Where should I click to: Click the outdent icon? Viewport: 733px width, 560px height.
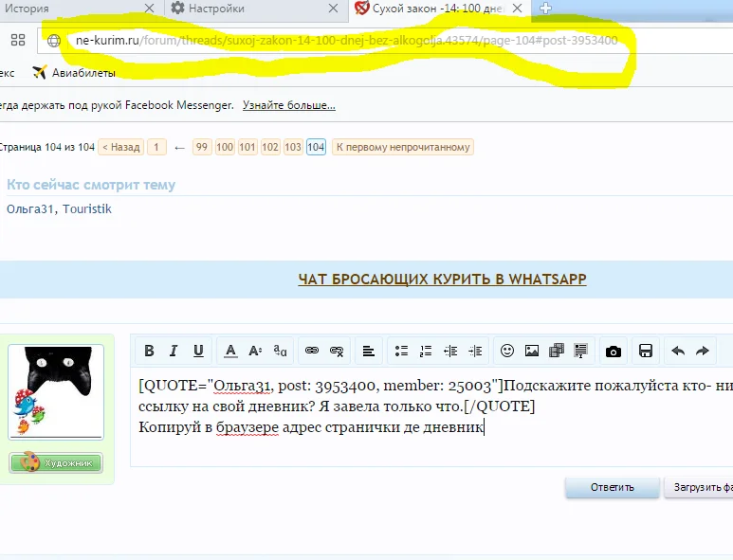450,351
